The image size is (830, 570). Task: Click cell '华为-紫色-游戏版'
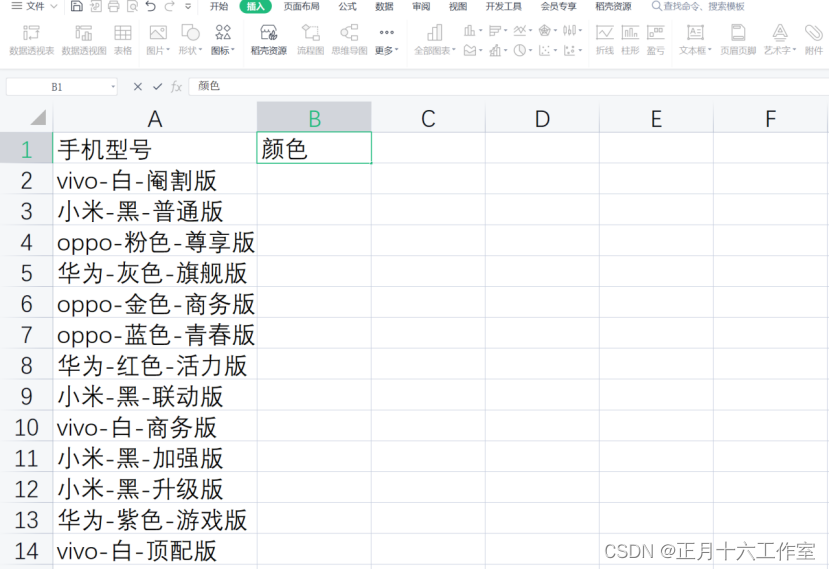click(155, 520)
